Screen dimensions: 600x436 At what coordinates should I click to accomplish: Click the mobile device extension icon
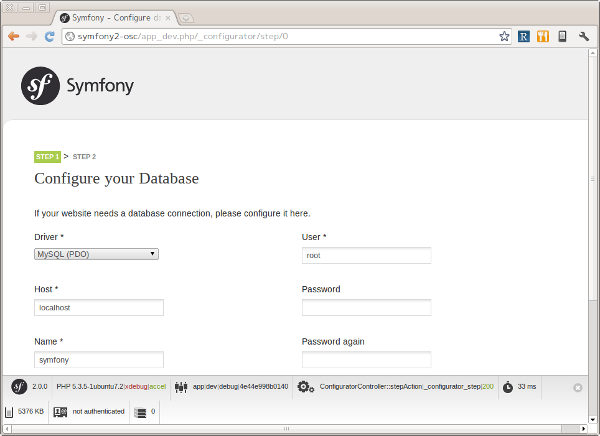562,36
